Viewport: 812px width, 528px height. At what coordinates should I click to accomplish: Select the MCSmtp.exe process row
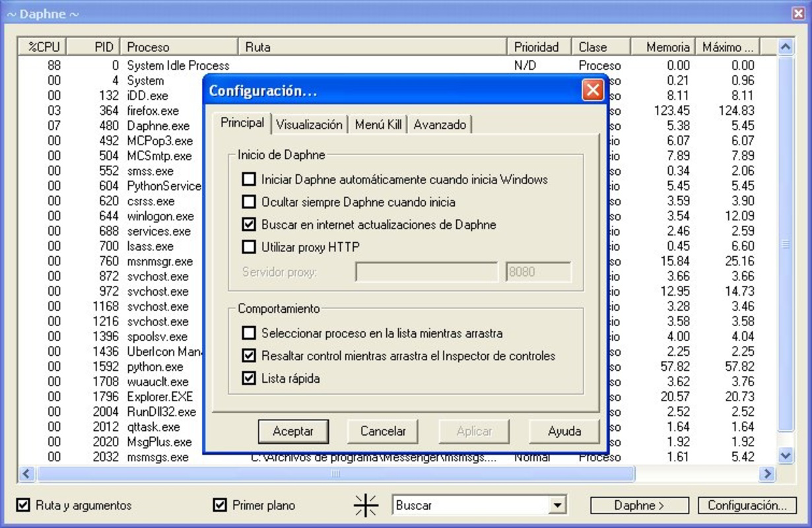pyautogui.click(x=159, y=156)
